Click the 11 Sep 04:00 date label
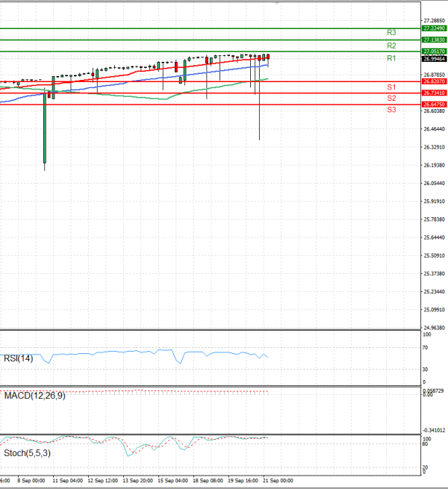The image size is (448, 489). pos(68,481)
